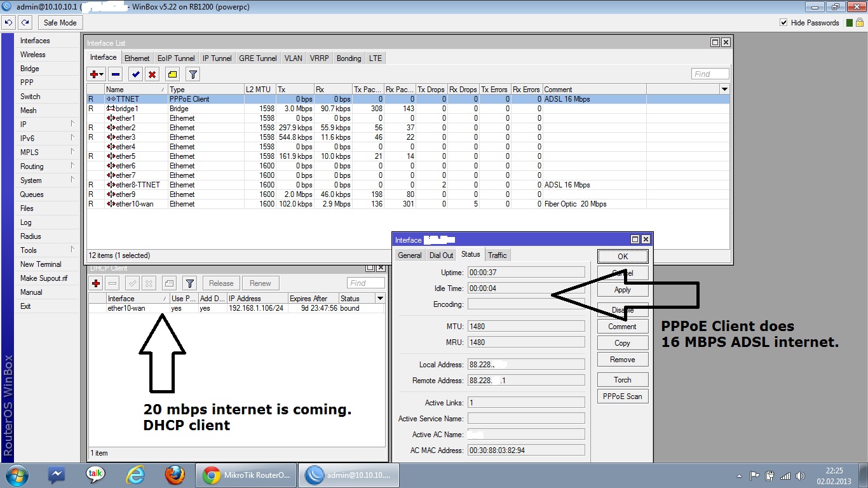Start a PPPoE Scan
Viewport: 868px width, 488px height.
[623, 396]
